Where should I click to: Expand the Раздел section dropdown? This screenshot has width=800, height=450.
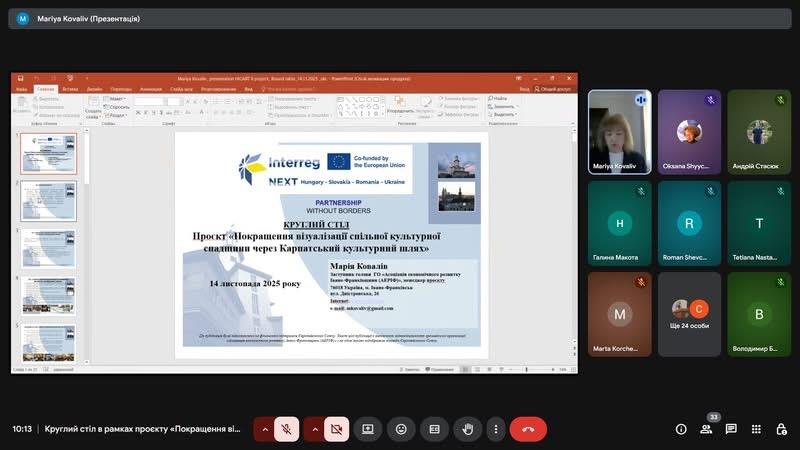coord(115,115)
